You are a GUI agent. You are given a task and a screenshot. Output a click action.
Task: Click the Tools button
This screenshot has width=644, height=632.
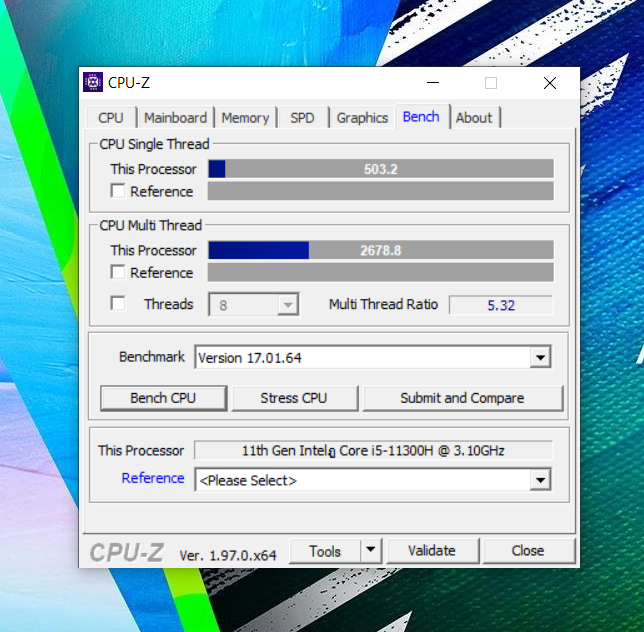click(325, 551)
